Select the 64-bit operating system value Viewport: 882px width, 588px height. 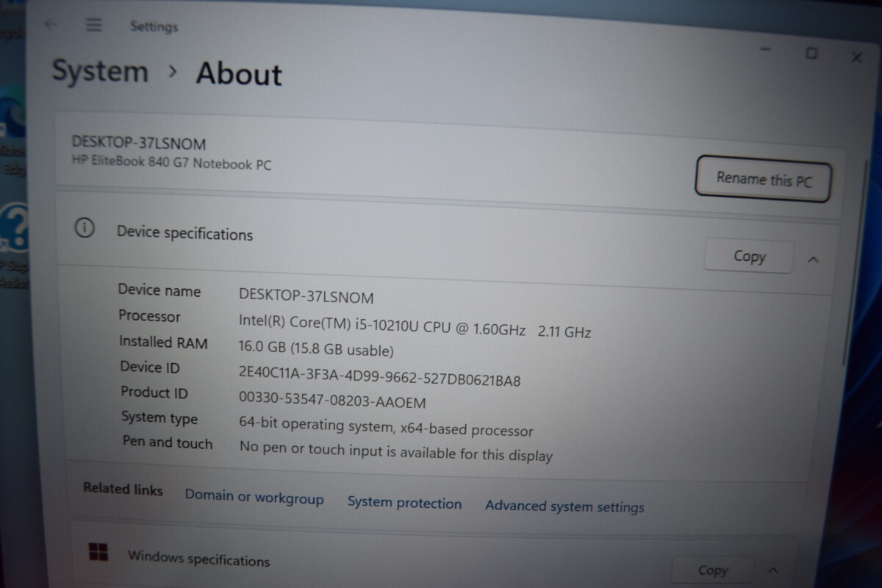(x=386, y=427)
